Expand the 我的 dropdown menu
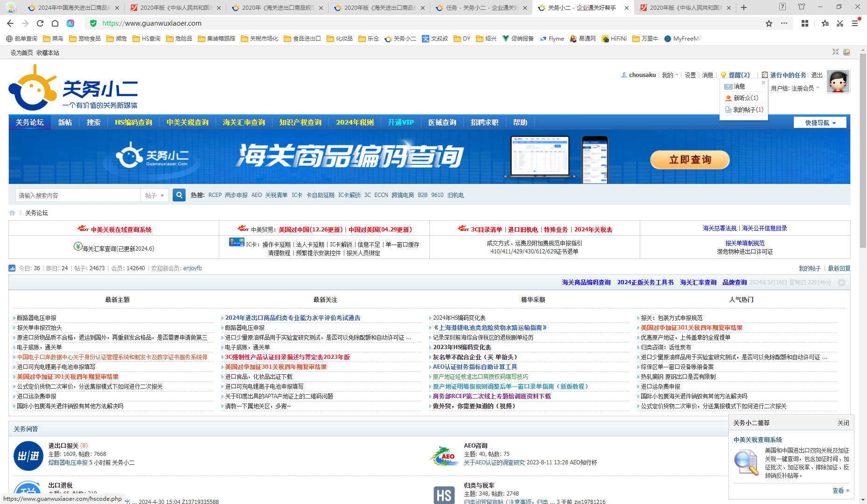867x504 pixels. (670, 75)
